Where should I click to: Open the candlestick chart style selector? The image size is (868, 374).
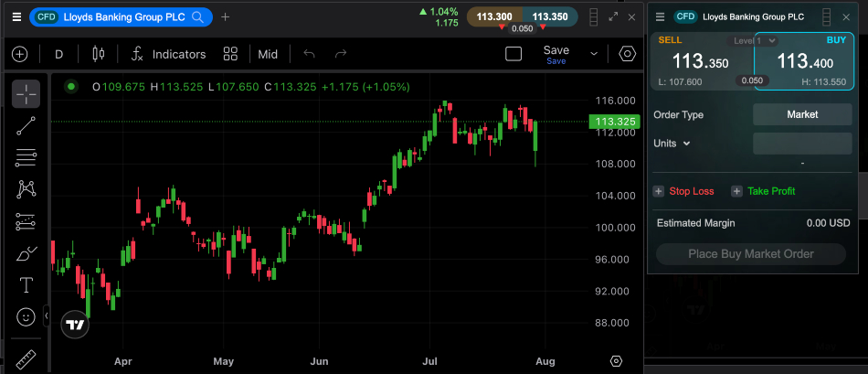[x=99, y=54]
